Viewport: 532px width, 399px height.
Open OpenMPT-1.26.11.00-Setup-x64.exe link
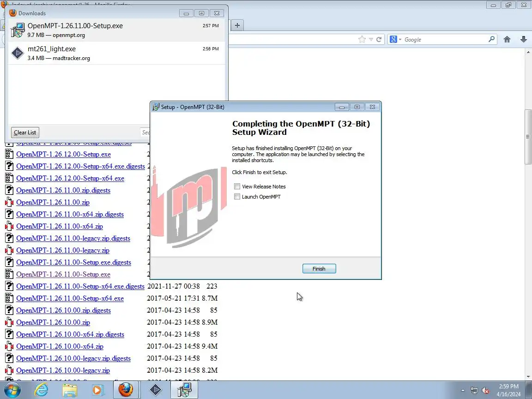point(70,298)
